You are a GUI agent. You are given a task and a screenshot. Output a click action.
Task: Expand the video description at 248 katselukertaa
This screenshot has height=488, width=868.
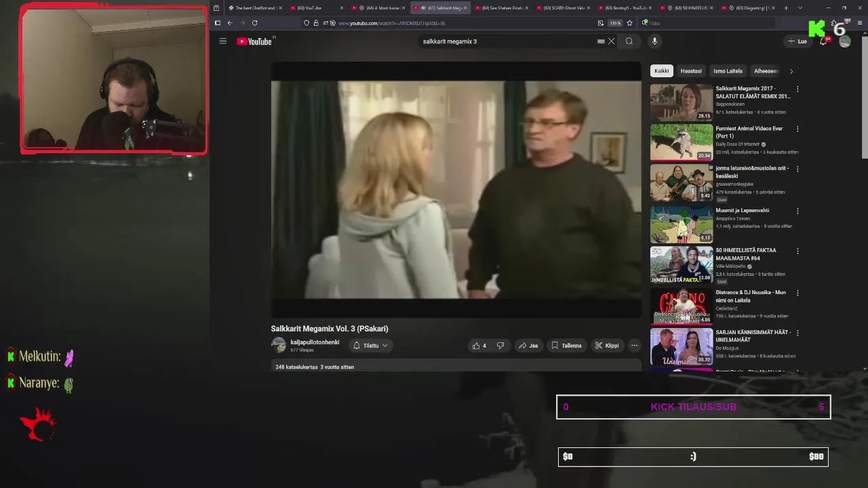pyautogui.click(x=456, y=367)
